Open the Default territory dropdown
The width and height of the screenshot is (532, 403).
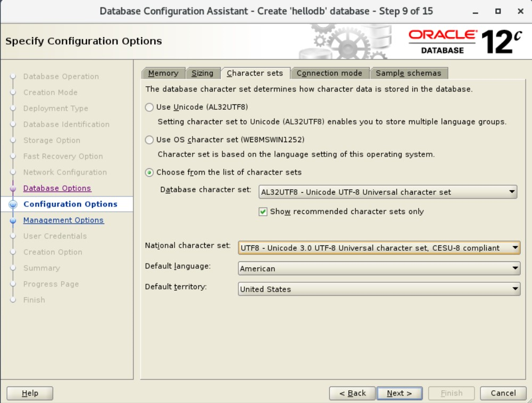[x=379, y=289]
